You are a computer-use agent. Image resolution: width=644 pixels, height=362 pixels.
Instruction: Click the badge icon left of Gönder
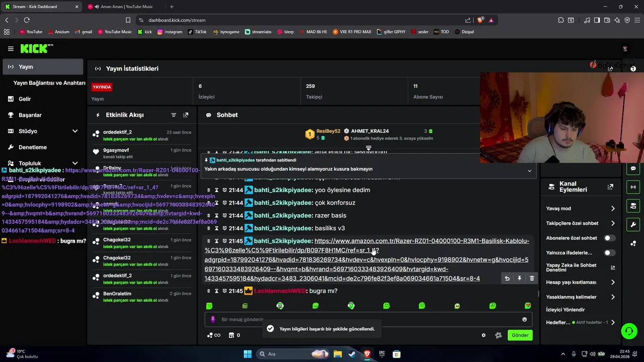click(x=498, y=335)
